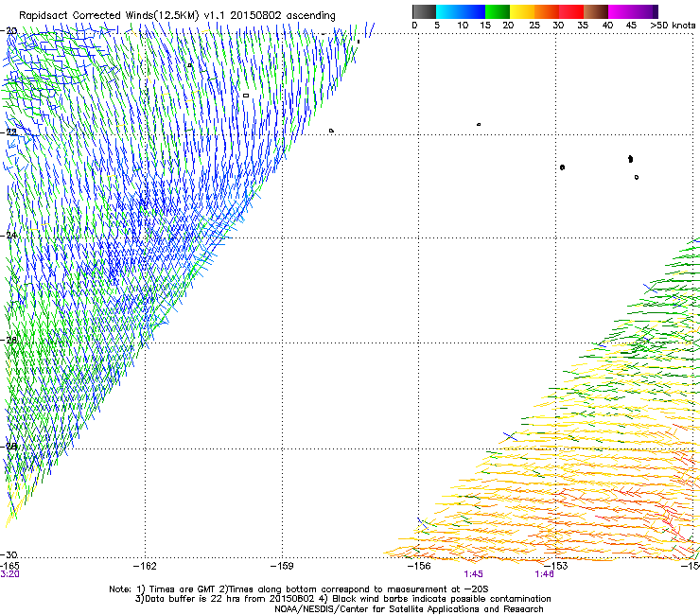Click the magenta 40-45 knots legend band
The width and height of the screenshot is (700, 615).
point(621,11)
